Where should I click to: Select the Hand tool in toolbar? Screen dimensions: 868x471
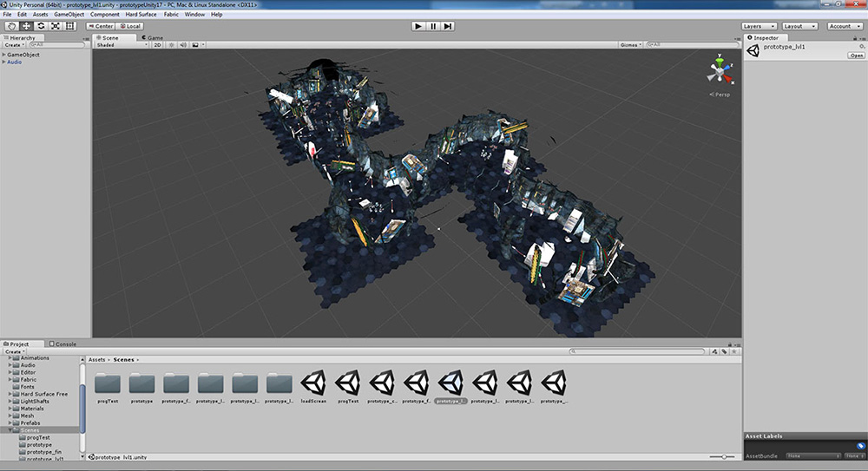click(x=11, y=26)
